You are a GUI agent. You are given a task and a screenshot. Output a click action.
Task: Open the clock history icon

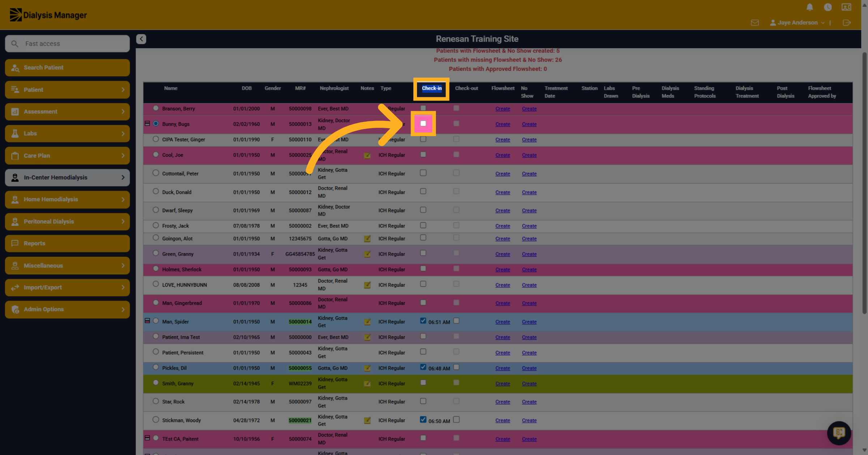click(828, 7)
